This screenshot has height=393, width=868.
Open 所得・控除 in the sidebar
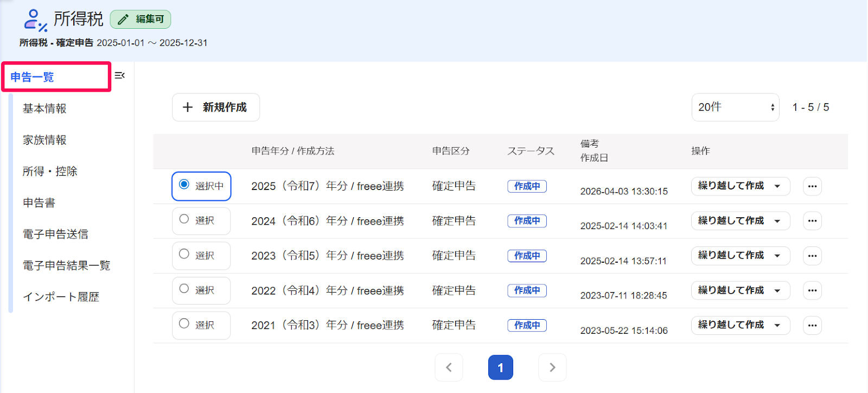[50, 172]
